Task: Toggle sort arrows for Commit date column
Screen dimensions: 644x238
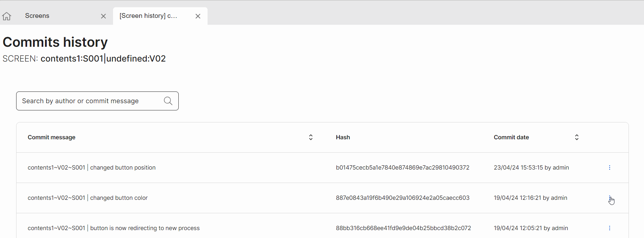Action: pyautogui.click(x=577, y=137)
